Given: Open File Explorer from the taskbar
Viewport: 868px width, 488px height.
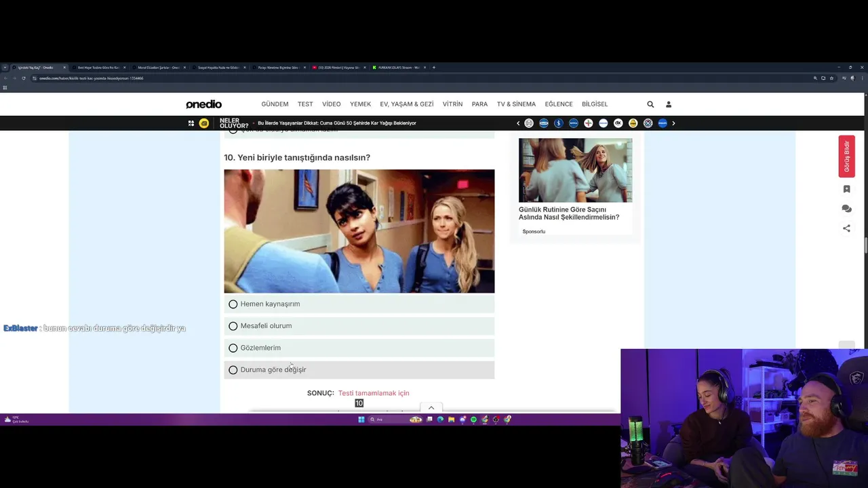Looking at the screenshot, I should [452, 420].
